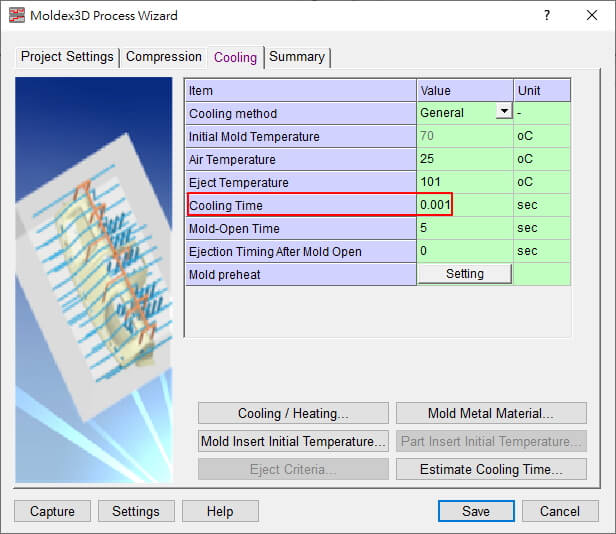
Task: Click the Cooling Time value 0.001
Action: click(x=465, y=205)
